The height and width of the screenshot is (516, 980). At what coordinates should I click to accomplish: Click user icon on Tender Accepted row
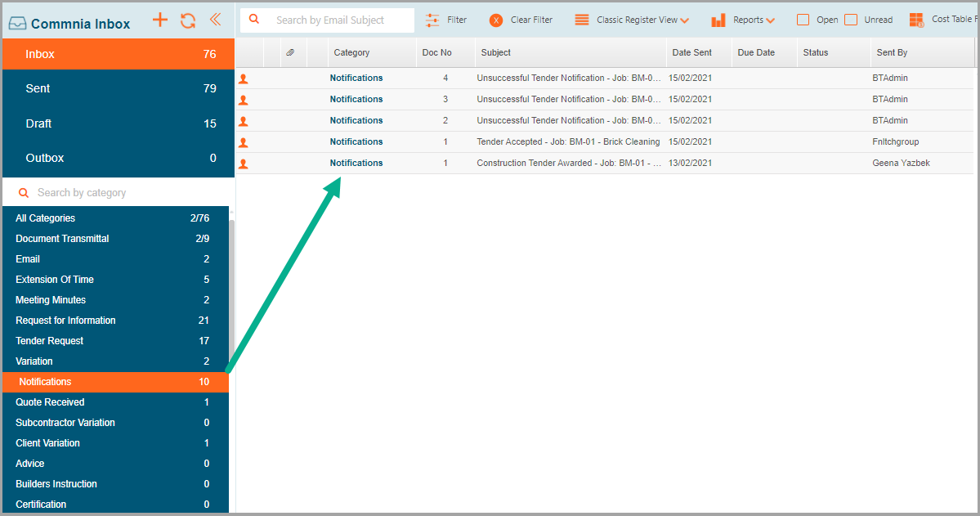click(244, 142)
